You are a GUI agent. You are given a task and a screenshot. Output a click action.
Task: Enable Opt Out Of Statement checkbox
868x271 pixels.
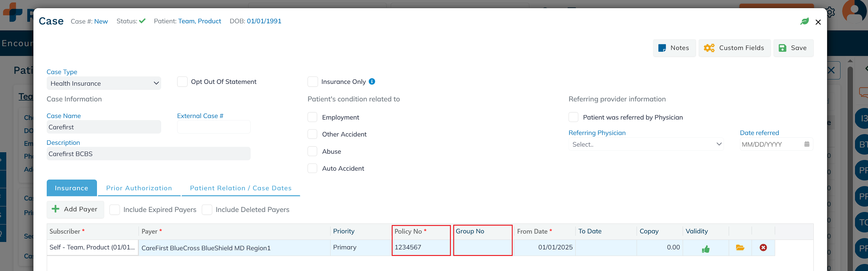182,82
